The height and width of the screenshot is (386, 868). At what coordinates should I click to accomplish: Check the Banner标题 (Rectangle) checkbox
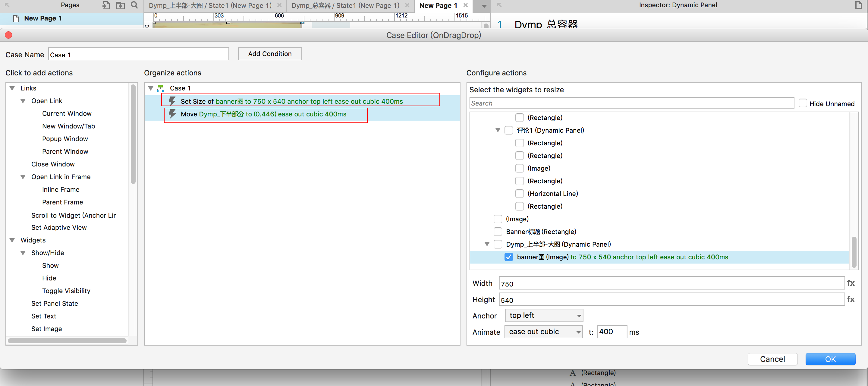(x=498, y=232)
